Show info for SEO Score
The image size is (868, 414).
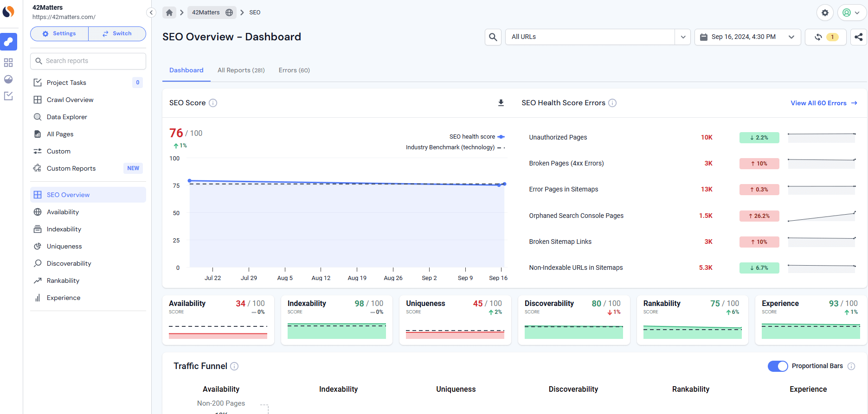coord(213,103)
